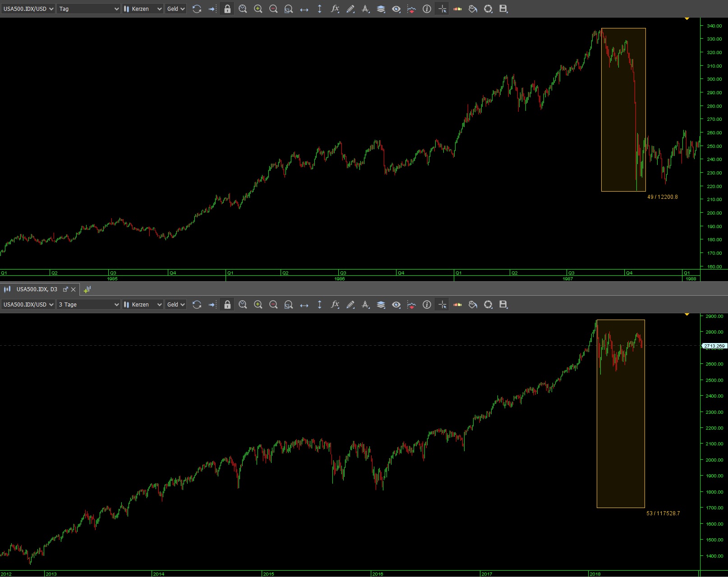The image size is (728, 577).
Task: Toggle the chart lock padlock
Action: (227, 9)
